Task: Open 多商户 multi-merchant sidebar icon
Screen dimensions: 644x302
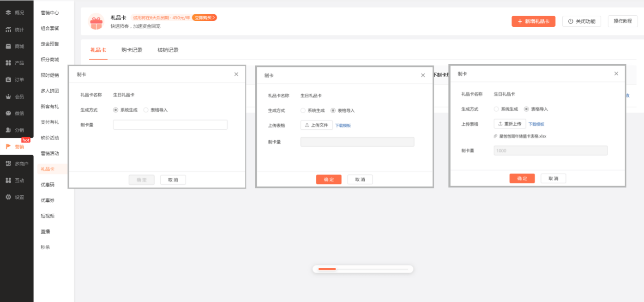Action: click(x=8, y=163)
